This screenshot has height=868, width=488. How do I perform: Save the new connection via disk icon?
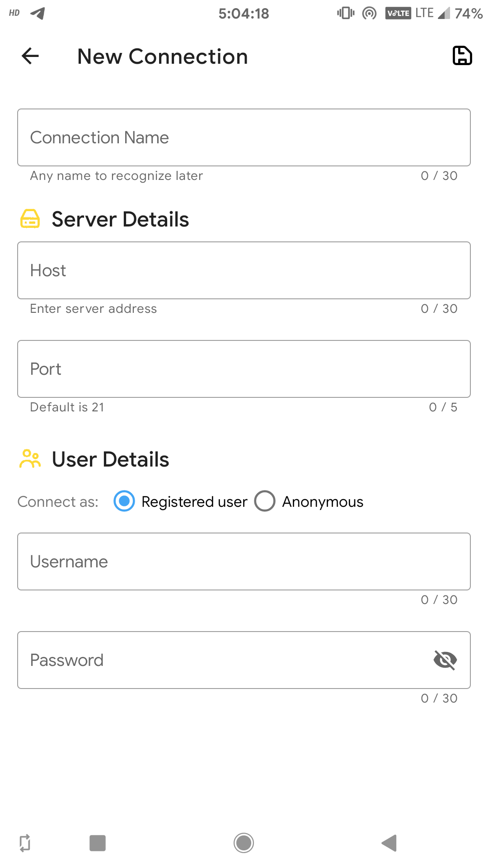[462, 56]
